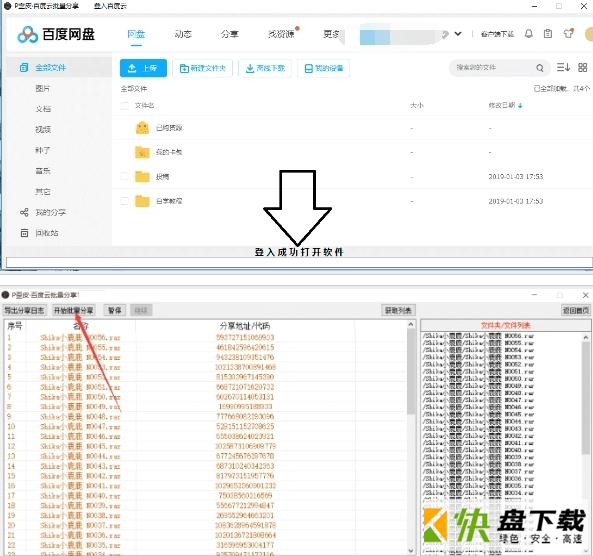Click the 开始批量分享 button
This screenshot has width=593, height=556.
(x=73, y=311)
